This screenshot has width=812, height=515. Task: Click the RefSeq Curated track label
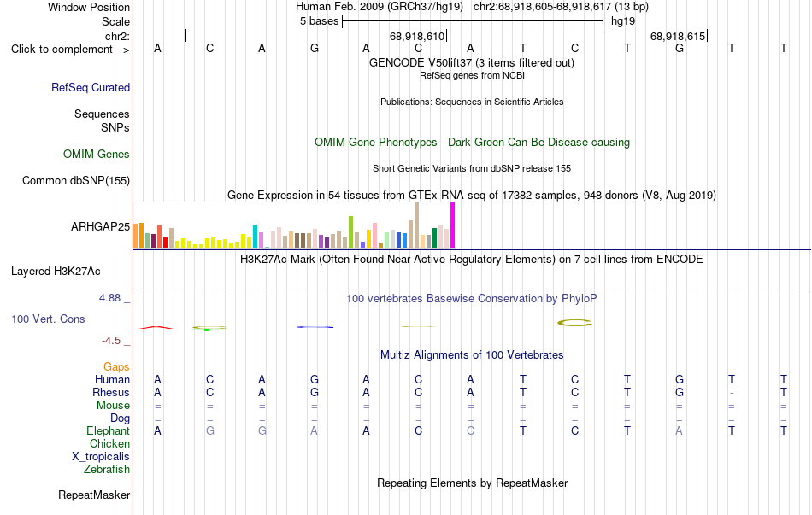pos(91,87)
